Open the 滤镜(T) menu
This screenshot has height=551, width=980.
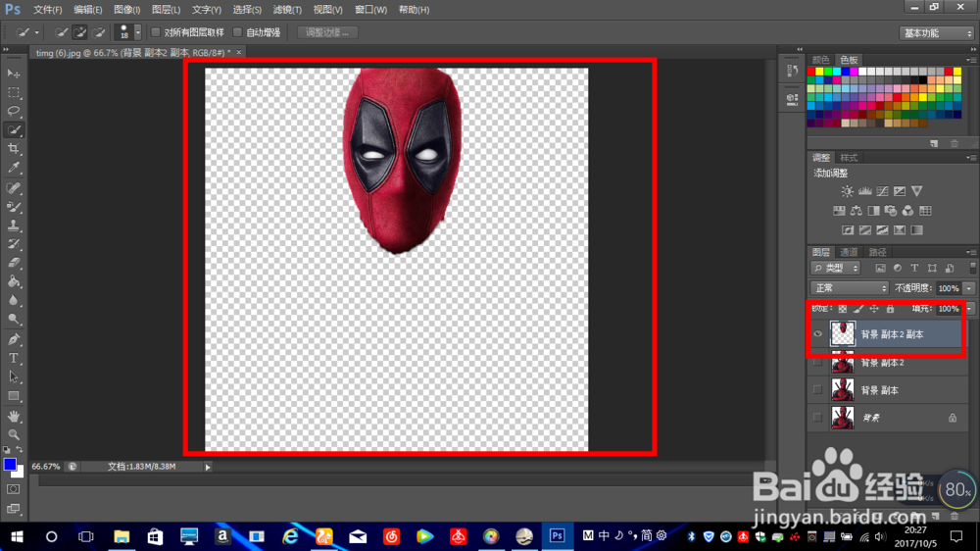pos(287,10)
